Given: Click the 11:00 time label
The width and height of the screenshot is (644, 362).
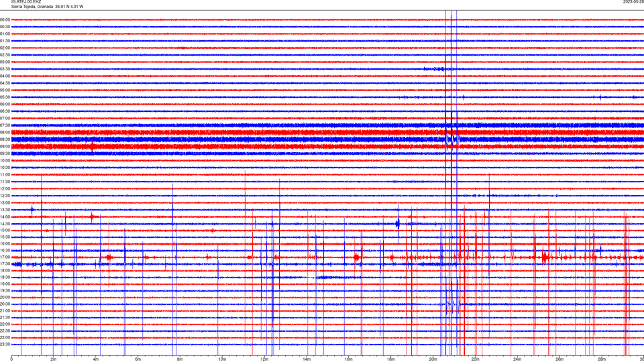Looking at the screenshot, I should click(5, 174).
